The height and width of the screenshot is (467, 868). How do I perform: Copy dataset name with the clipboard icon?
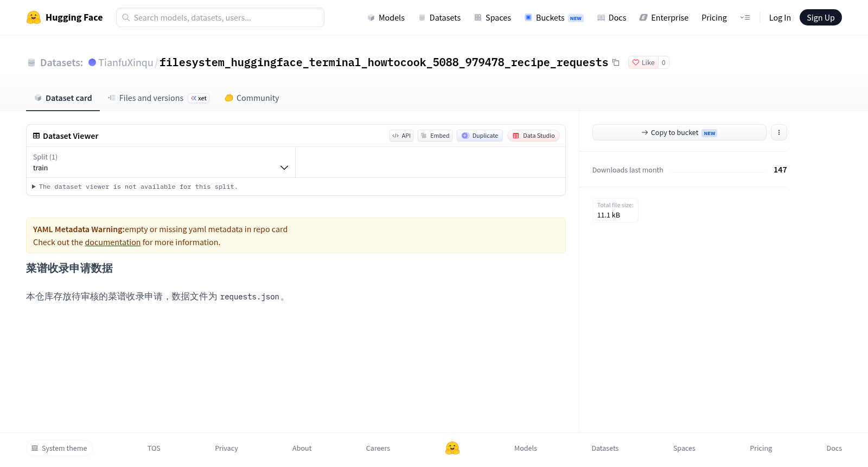tap(616, 62)
